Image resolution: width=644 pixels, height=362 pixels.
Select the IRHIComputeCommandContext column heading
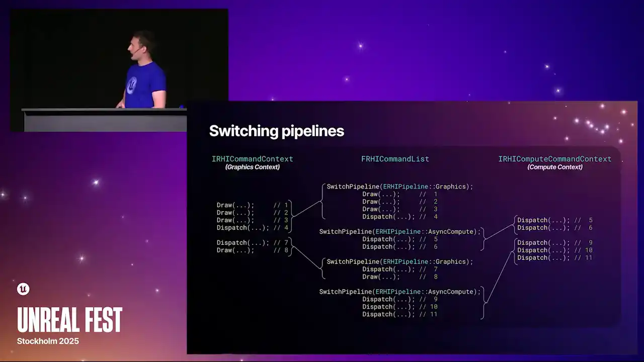[x=554, y=159]
